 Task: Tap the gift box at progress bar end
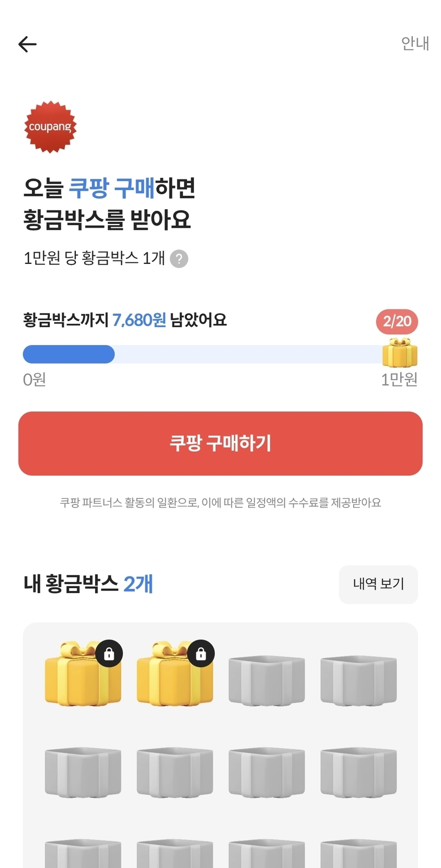(400, 353)
